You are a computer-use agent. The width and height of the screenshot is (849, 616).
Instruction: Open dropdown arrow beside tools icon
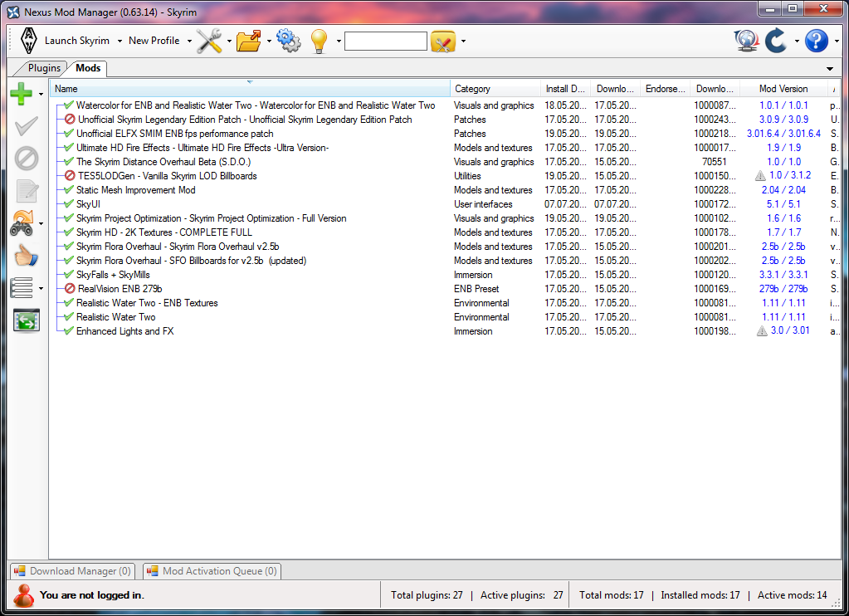pos(229,42)
